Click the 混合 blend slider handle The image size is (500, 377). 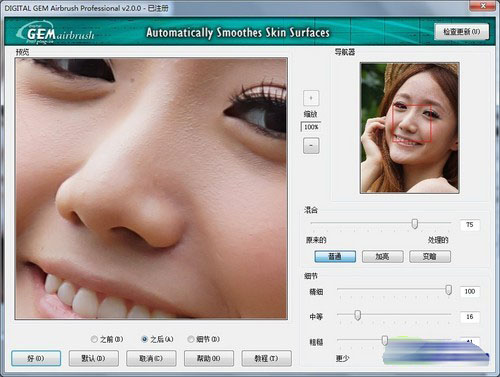[415, 223]
